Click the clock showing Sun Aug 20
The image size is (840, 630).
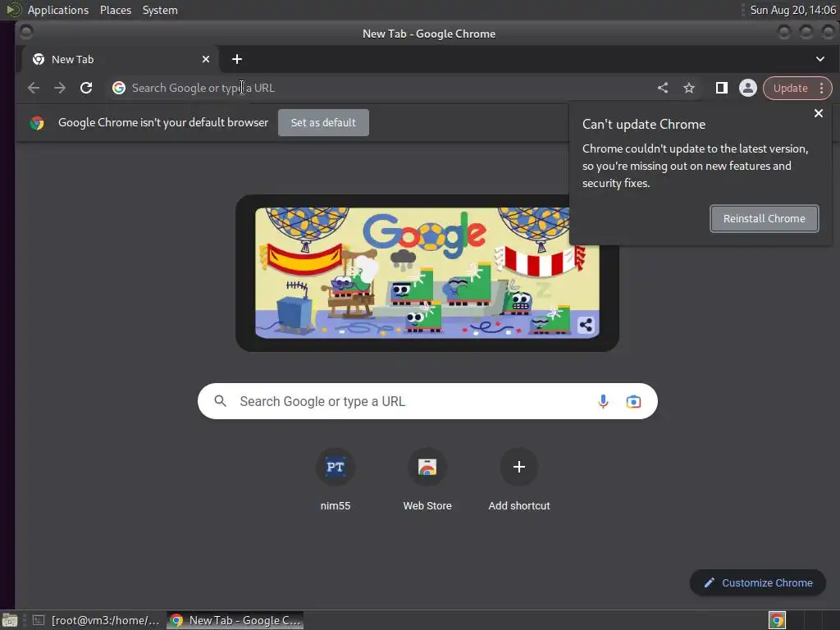click(x=793, y=10)
